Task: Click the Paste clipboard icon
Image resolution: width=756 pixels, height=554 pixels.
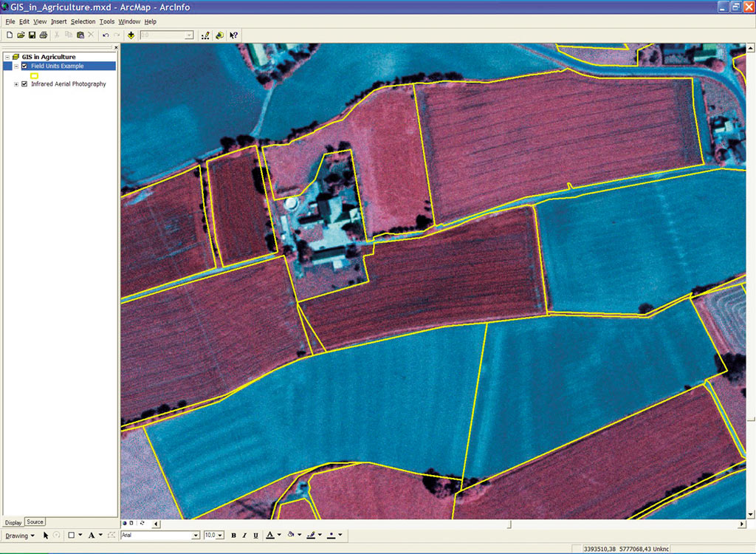Action: coord(80,35)
